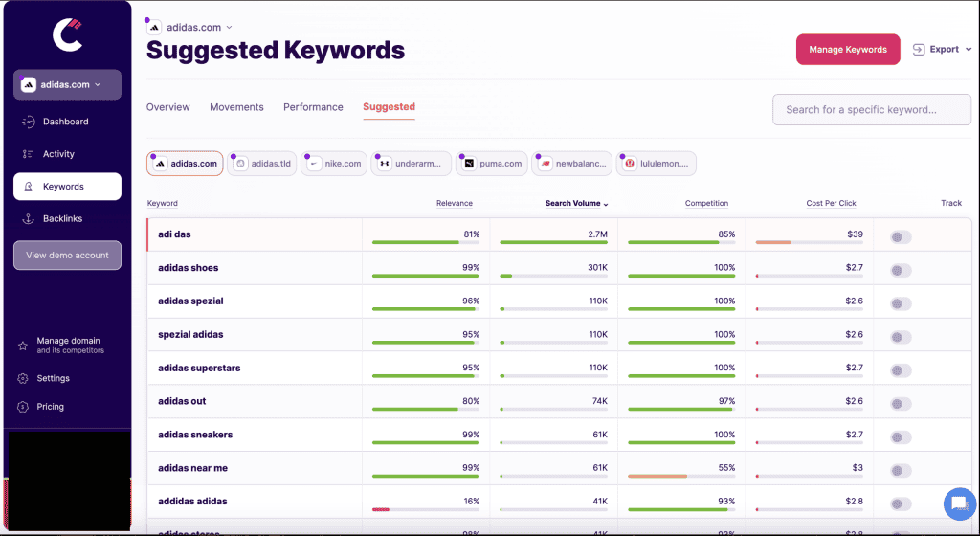Switch on tracking for 'adidas sneakers'
Viewport: 980px width, 536px height.
[x=901, y=437]
